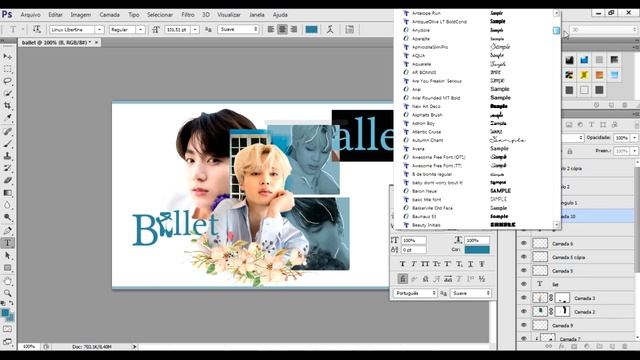
Task: Select the Pen tool
Action: (7, 231)
